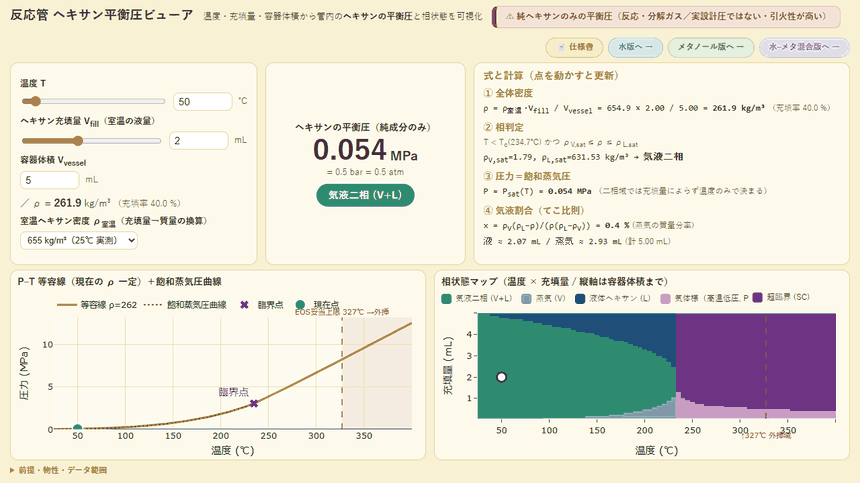Edit the temperature value field showing 50
The image size is (860, 483).
(202, 101)
